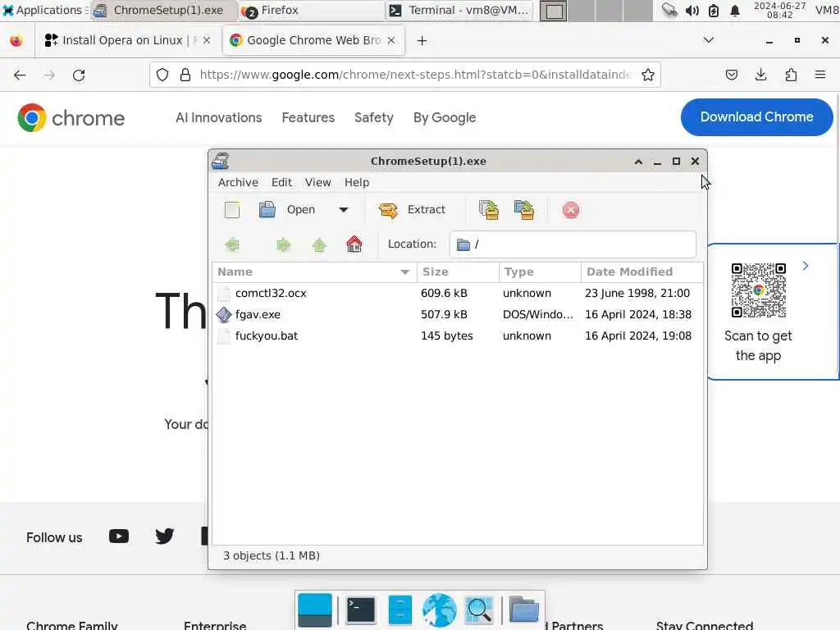The height and width of the screenshot is (630, 840).
Task: Sort by the Type column header
Action: click(x=540, y=272)
